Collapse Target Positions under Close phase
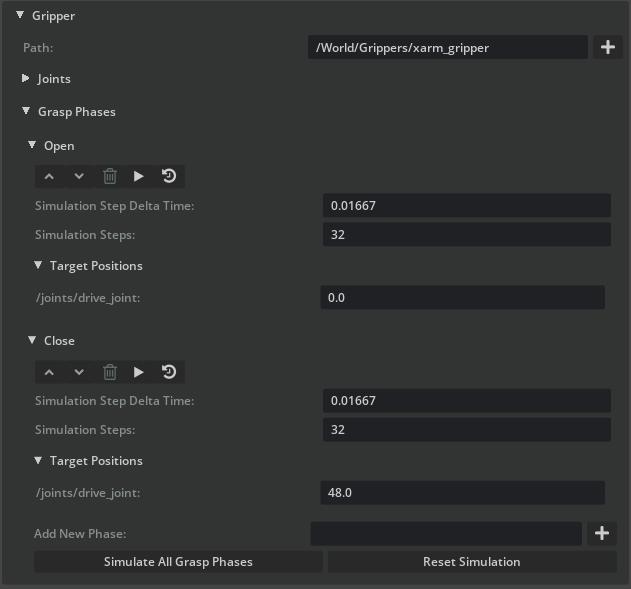This screenshot has height=589, width=631. pyautogui.click(x=38, y=461)
